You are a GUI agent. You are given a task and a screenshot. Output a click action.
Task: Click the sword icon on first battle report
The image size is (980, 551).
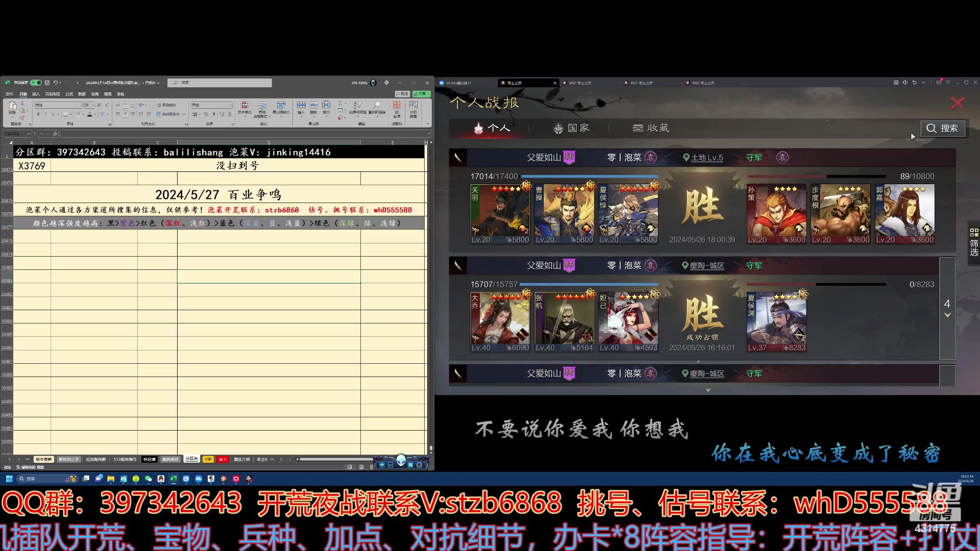[458, 158]
